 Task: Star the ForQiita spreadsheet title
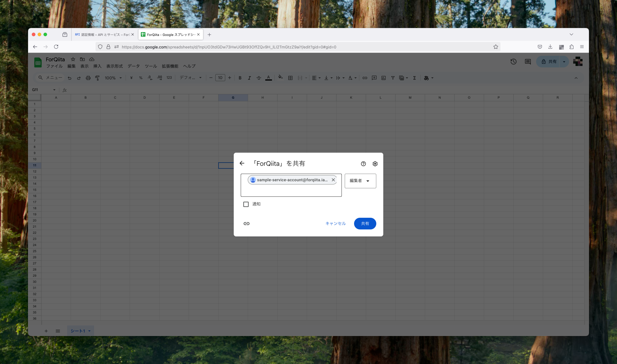(73, 59)
